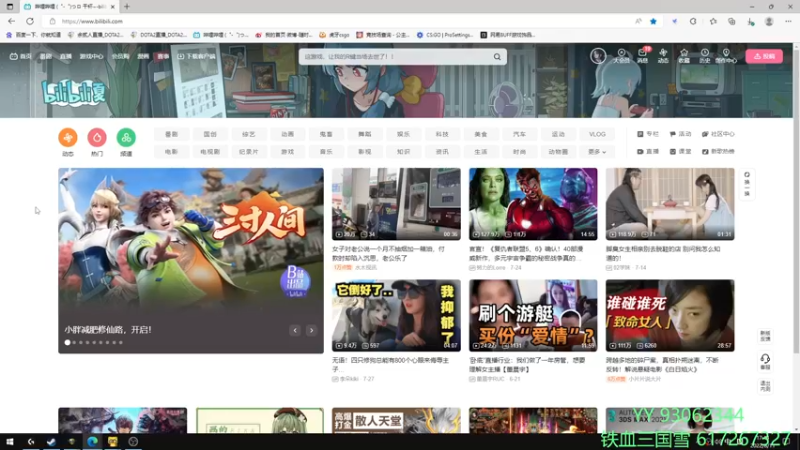800x450 pixels.
Task: Select the 直播 header nav item
Action: click(x=65, y=56)
